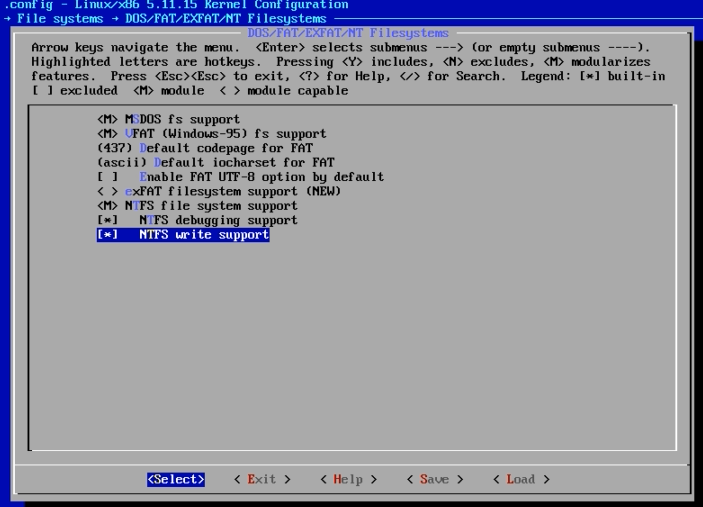Click the '[ ] excluded' legend text
703x507 pixels.
click(74, 91)
